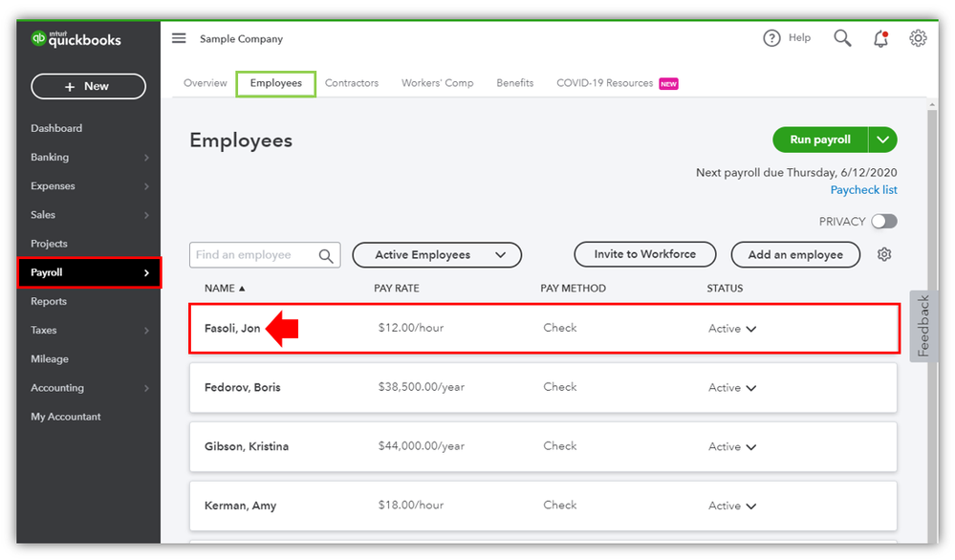The width and height of the screenshot is (955, 560).
Task: Open the header settings gear
Action: click(918, 38)
